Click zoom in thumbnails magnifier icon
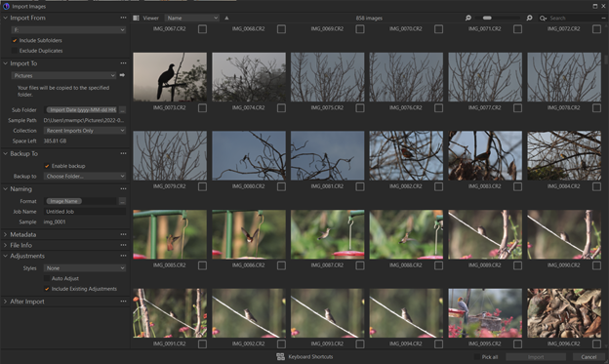 coord(529,18)
